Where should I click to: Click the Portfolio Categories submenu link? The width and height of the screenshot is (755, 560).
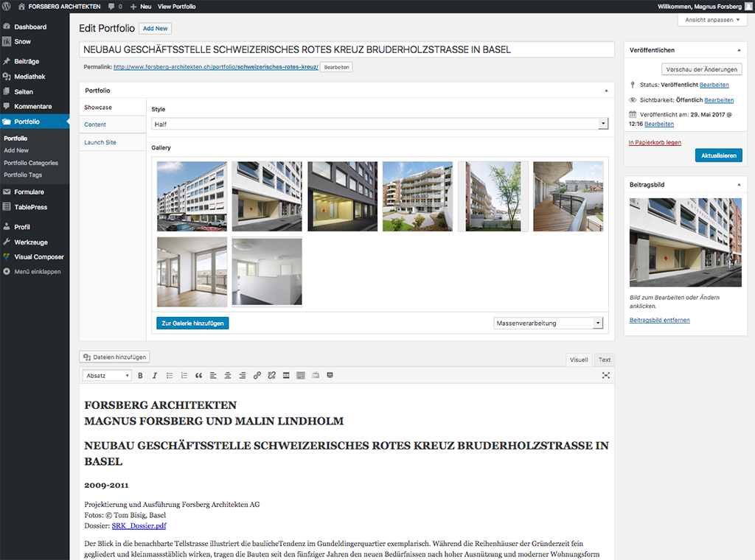pyautogui.click(x=31, y=163)
